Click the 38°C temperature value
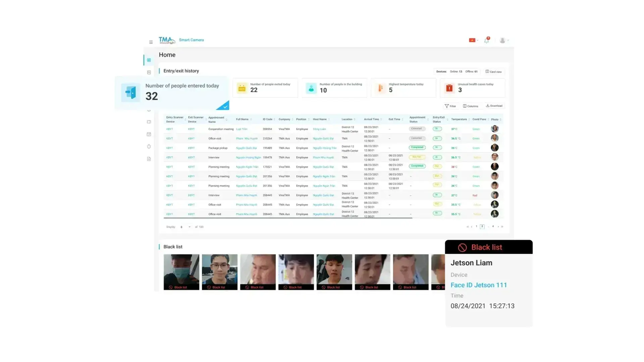 454,167
